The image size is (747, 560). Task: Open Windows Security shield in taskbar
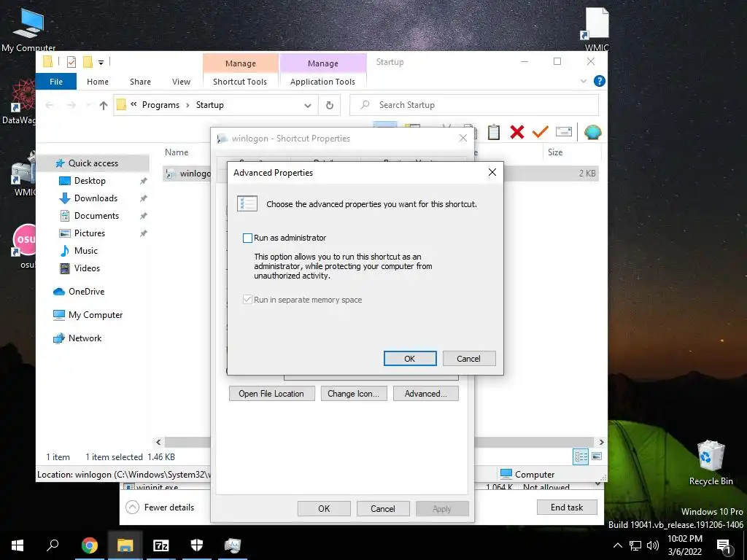click(197, 545)
